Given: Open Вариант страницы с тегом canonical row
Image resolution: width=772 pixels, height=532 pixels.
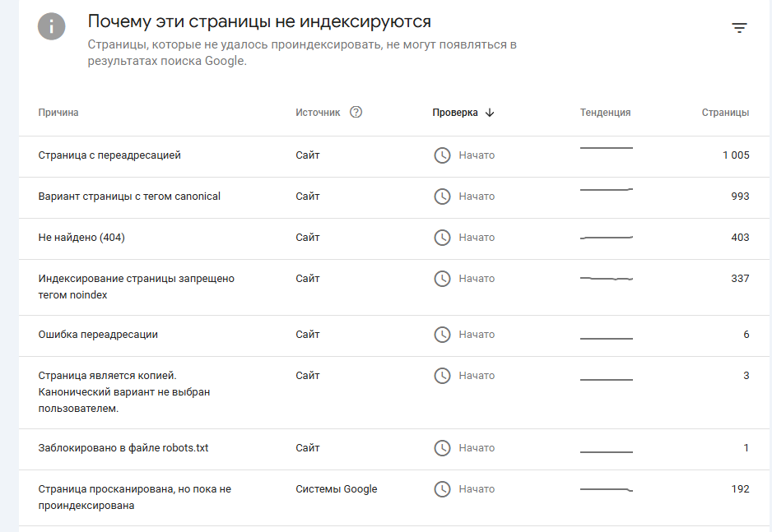Looking at the screenshot, I should (129, 197).
